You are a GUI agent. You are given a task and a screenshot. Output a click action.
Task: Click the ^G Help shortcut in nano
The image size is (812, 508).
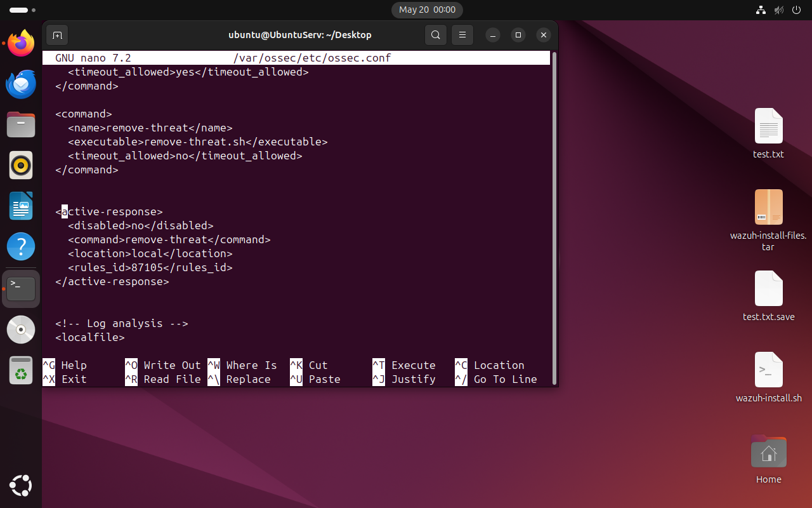tap(65, 365)
